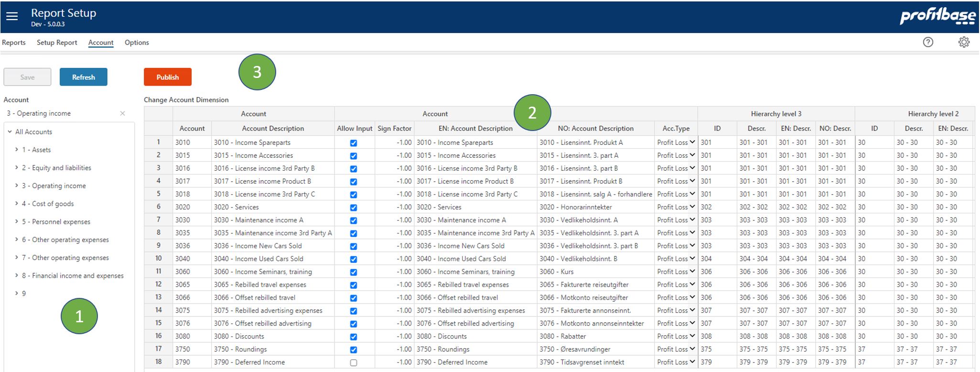980x372 pixels.
Task: Expand the 1 - Assets node
Action: pyautogui.click(x=17, y=150)
